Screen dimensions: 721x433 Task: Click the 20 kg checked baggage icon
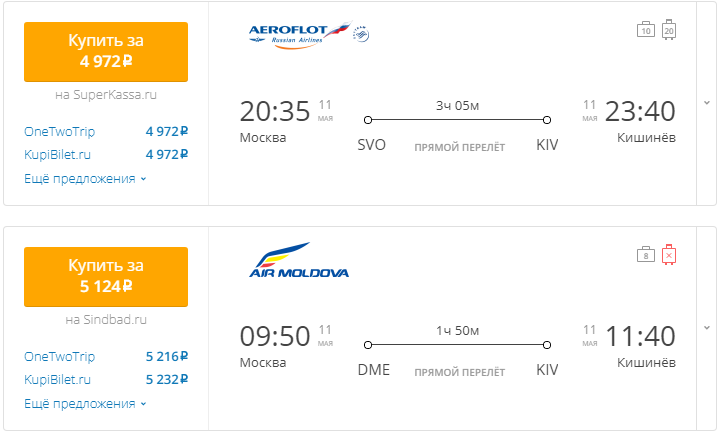tap(669, 30)
